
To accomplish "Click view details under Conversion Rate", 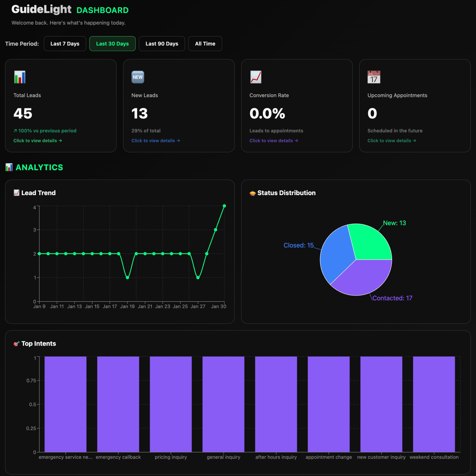I will (273, 140).
